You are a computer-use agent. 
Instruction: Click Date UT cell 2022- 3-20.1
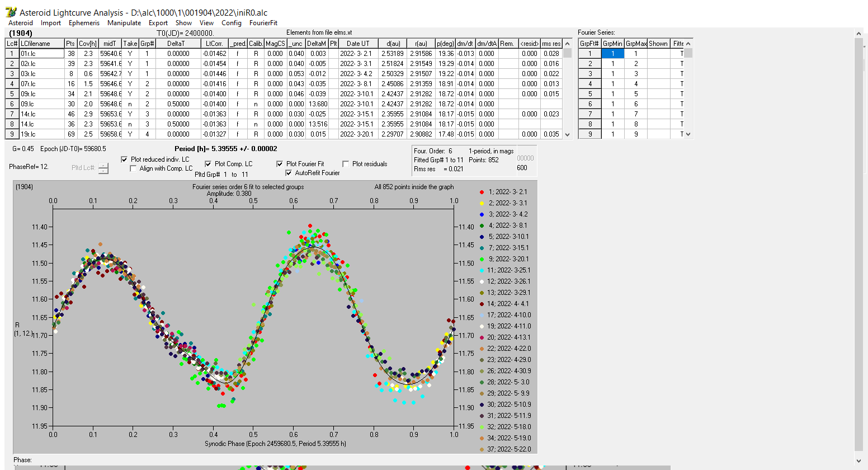358,134
